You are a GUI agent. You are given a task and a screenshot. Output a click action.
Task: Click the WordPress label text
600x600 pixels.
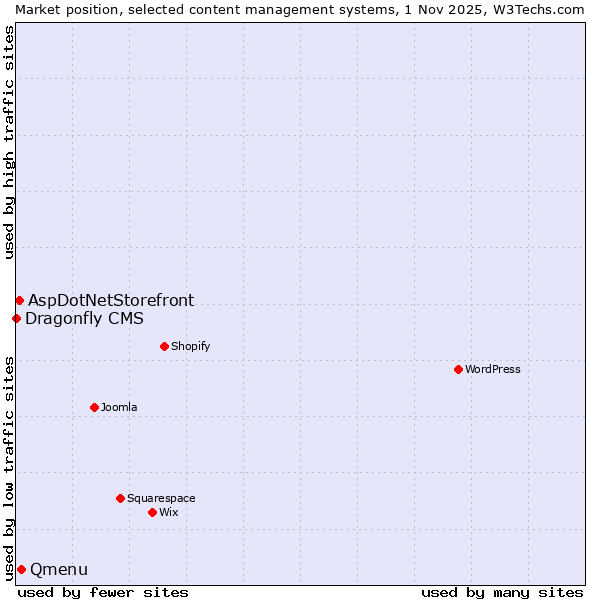coord(492,369)
